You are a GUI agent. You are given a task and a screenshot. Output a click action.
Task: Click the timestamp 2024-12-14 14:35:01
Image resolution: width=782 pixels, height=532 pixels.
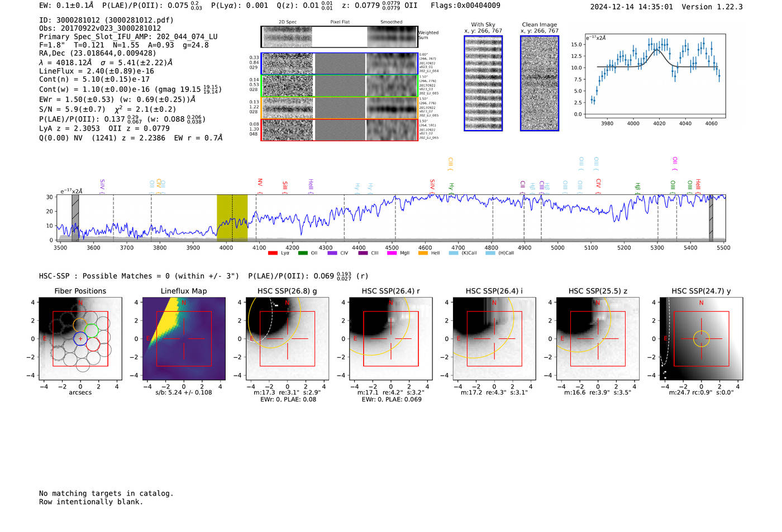pyautogui.click(x=632, y=7)
